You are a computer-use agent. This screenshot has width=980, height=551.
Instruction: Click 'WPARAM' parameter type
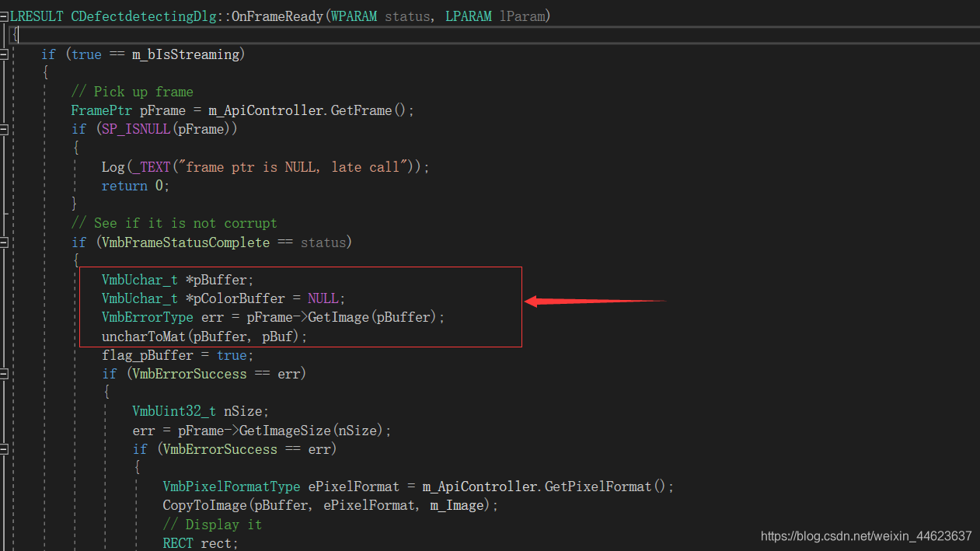354,16
